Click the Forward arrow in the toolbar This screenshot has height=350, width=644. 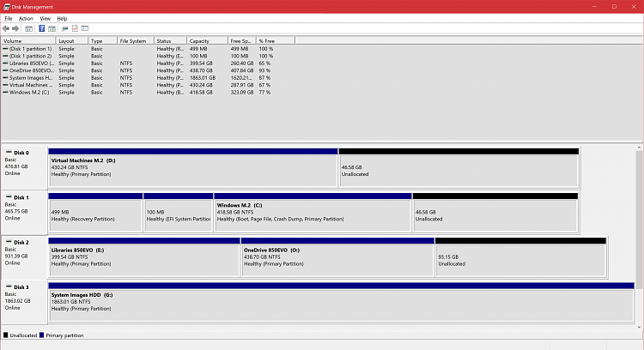[x=15, y=28]
